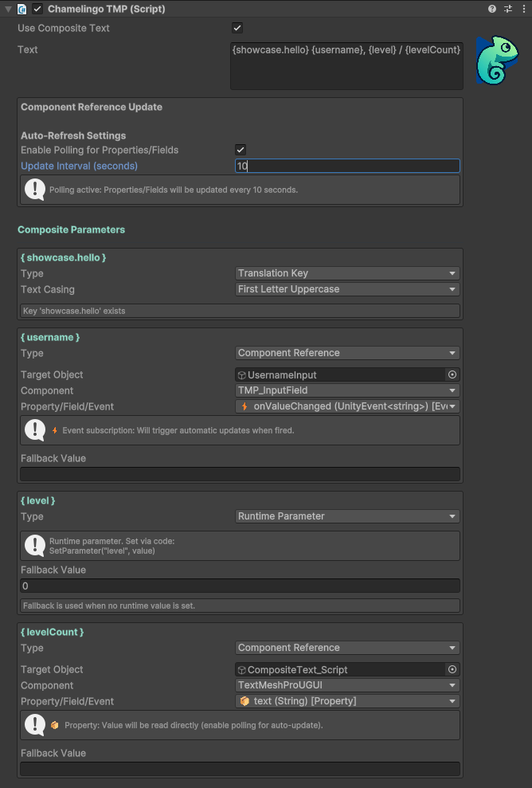The width and height of the screenshot is (532, 788).
Task: Toggle the Use Composite Text checkbox
Action: (237, 27)
